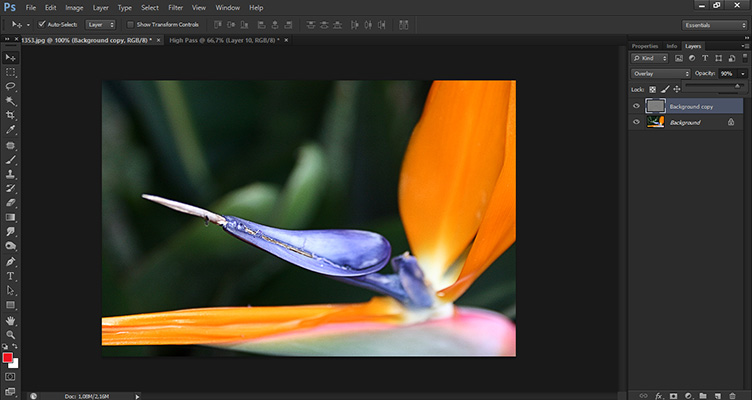
Task: Open the Overlay blend mode dropdown
Action: pyautogui.click(x=661, y=73)
